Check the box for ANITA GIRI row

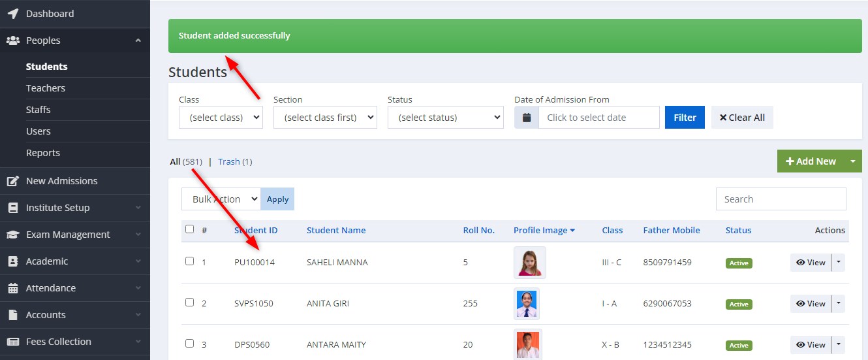pos(189,303)
